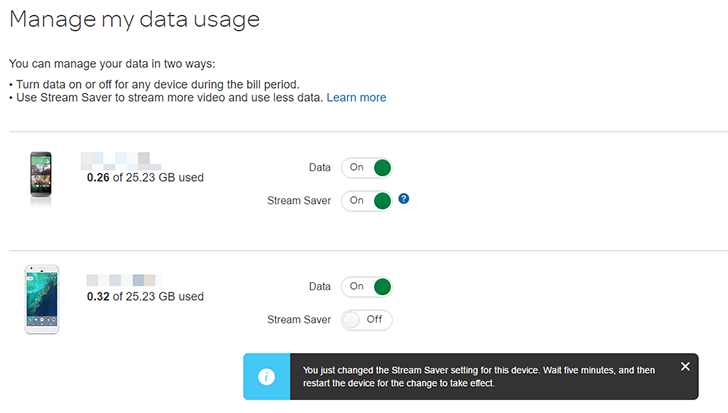This screenshot has height=413, width=728.
Task: Click the second device's "Stream Saver" label
Action: 299,320
